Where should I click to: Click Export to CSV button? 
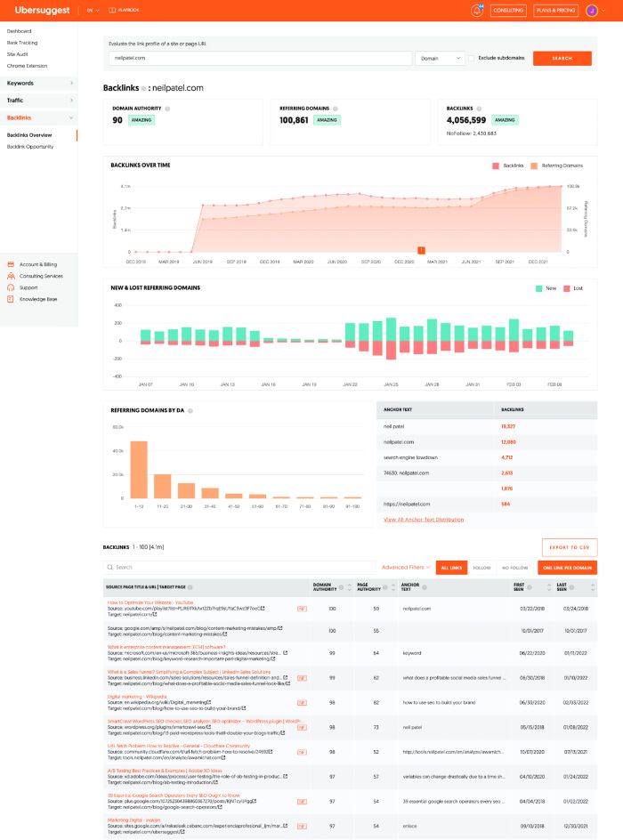pos(570,547)
